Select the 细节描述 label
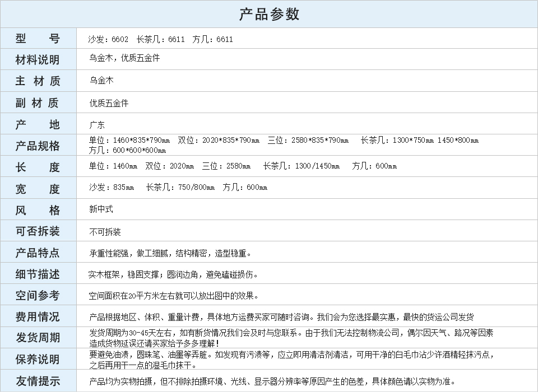538x392 pixels. pos(38,274)
